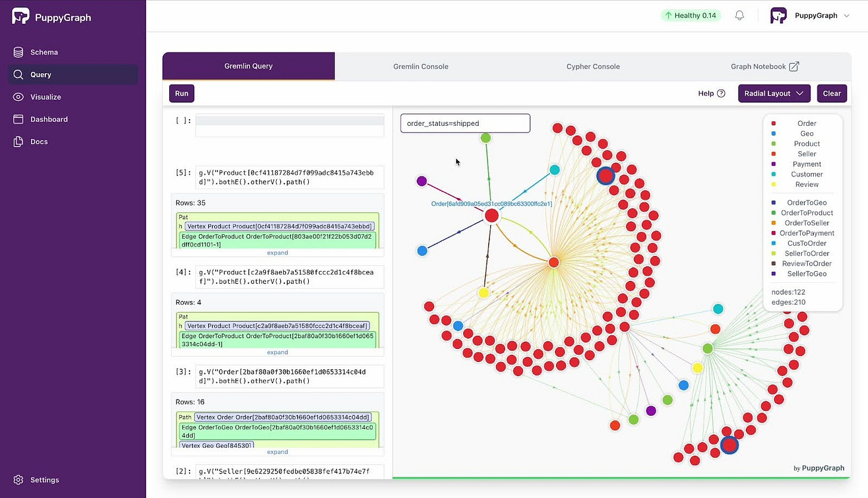Select the blue-outlined red Order node at top
This screenshot has height=498, width=868.
point(606,175)
